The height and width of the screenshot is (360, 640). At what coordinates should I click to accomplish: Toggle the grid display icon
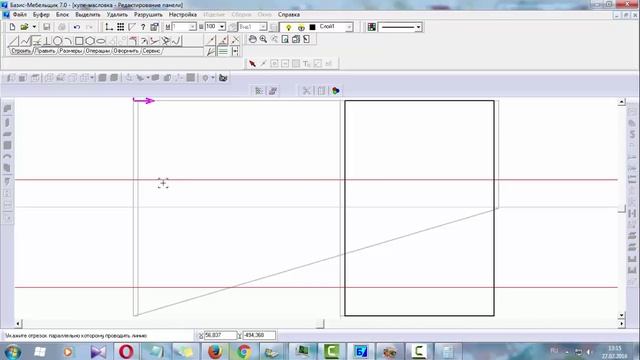pos(120,27)
